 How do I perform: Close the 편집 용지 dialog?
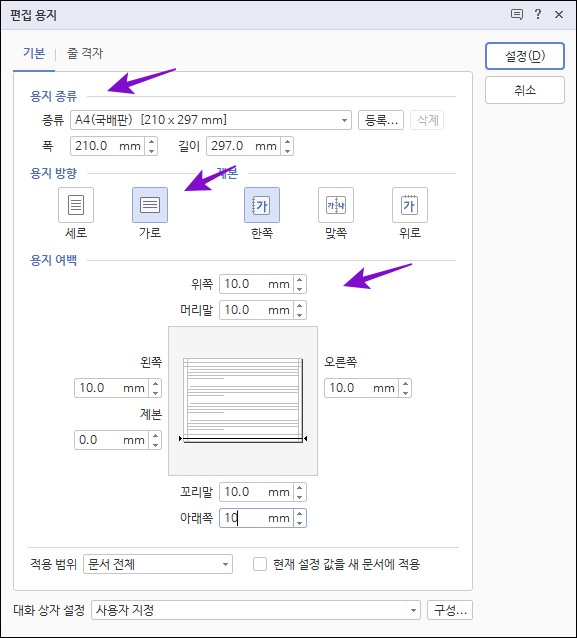click(559, 15)
